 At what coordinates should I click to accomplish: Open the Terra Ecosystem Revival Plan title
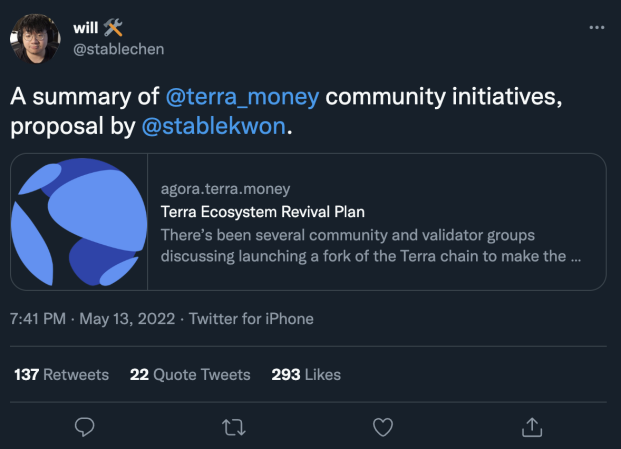pos(263,212)
